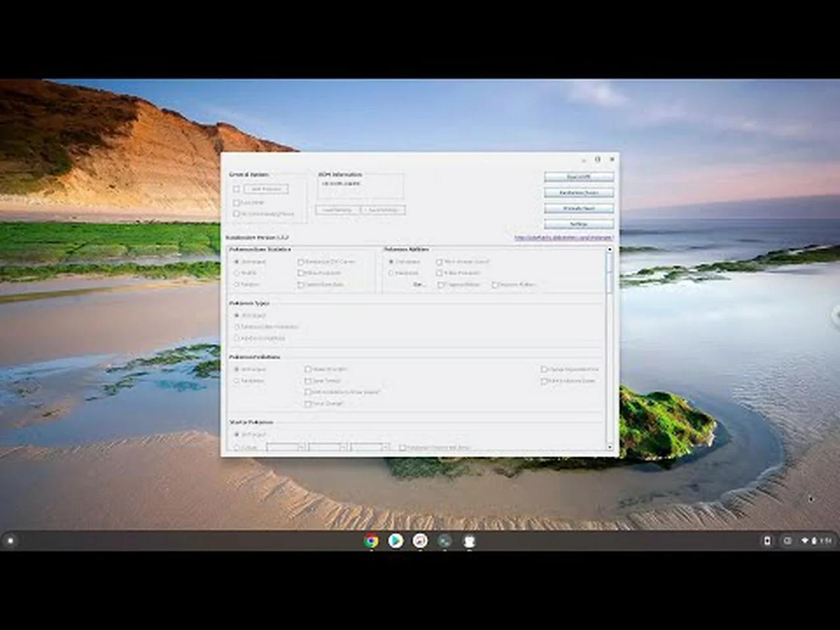Open the randomizer website link
The image size is (840, 630).
point(564,238)
